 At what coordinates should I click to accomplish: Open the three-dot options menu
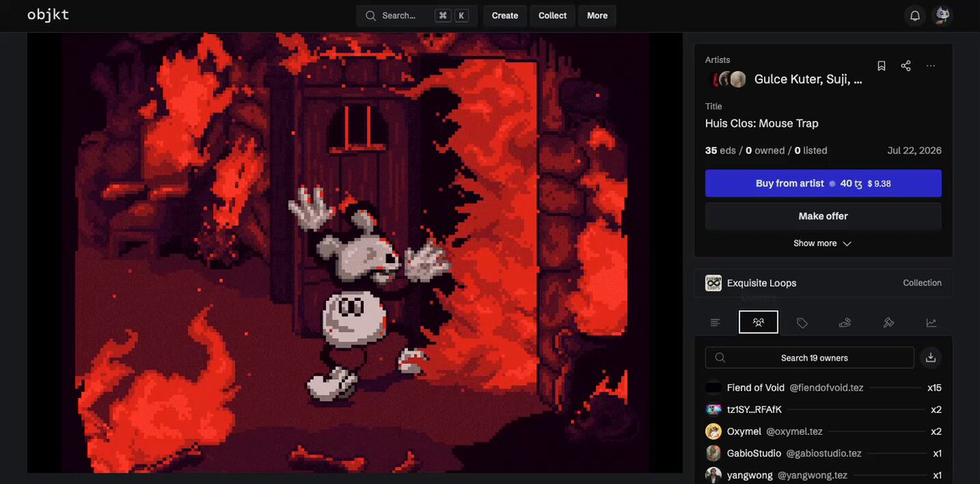pyautogui.click(x=931, y=65)
